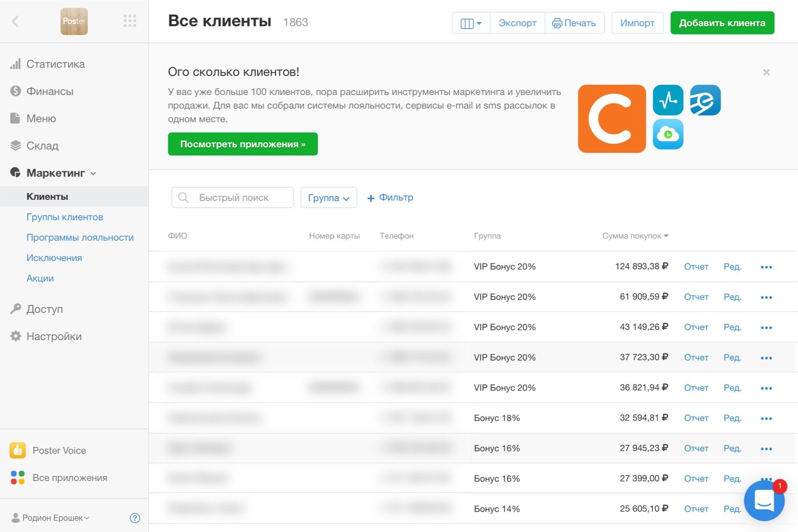Click the large orange C app icon
Screen dimensions: 798x532
(612, 119)
